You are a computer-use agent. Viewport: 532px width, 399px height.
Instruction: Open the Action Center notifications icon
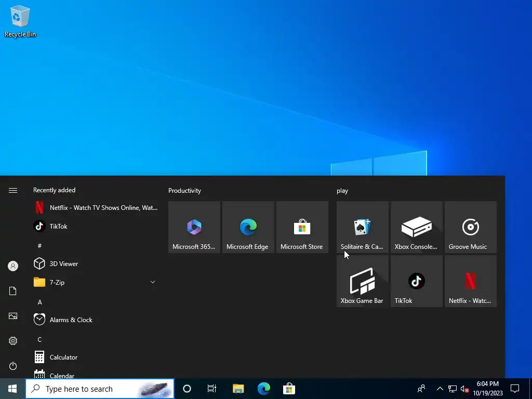[515, 389]
